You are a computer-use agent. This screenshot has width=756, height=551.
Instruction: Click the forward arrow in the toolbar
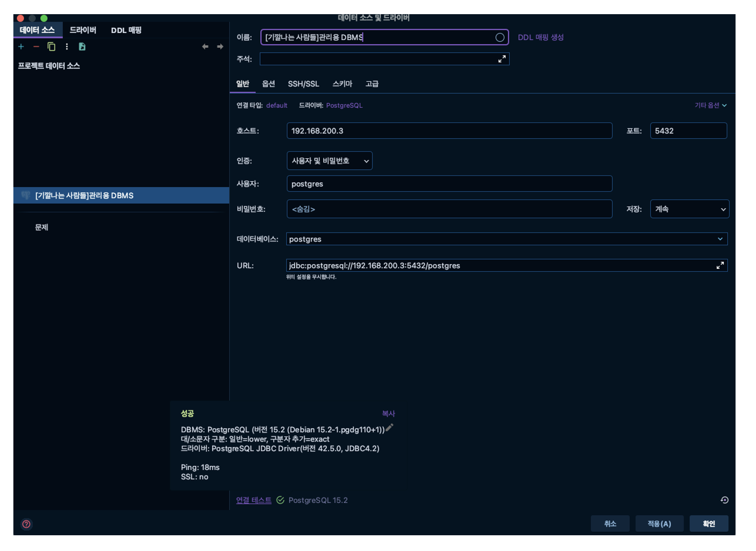(220, 46)
